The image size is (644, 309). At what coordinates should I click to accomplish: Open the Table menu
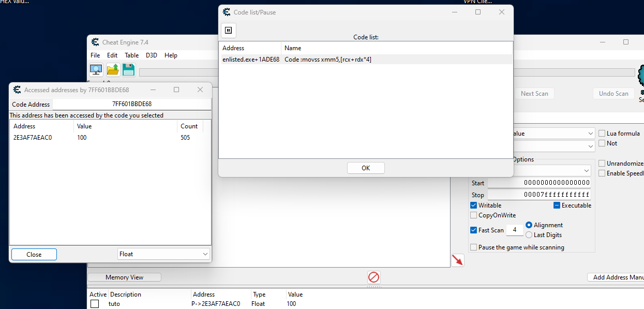131,55
